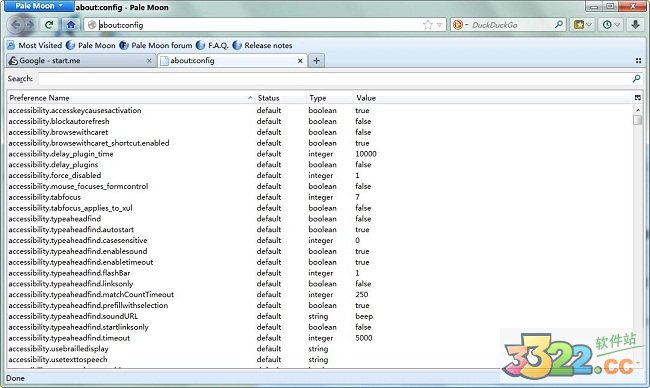Select accessibility.typeaheadfind.startlinksonly row
The height and width of the screenshot is (388, 650).
pos(320,327)
